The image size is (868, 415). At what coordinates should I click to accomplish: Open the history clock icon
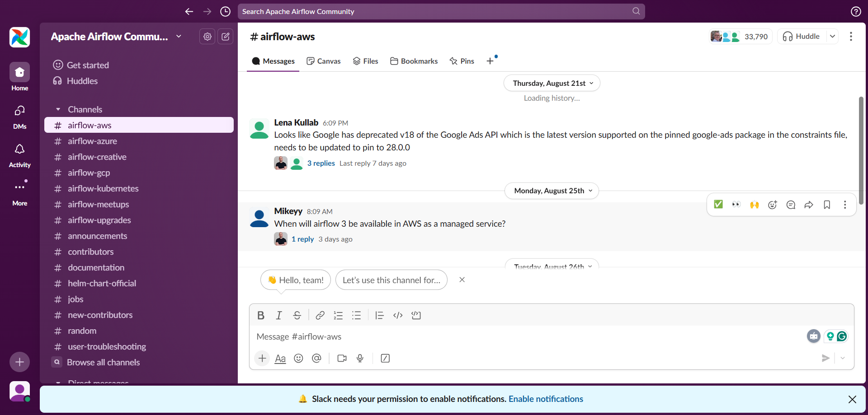[225, 11]
